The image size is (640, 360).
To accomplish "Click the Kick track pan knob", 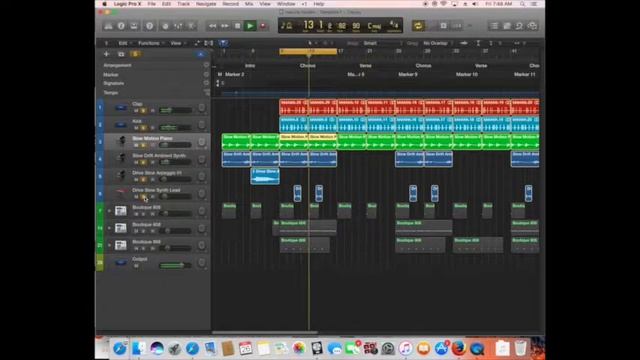I will [202, 125].
